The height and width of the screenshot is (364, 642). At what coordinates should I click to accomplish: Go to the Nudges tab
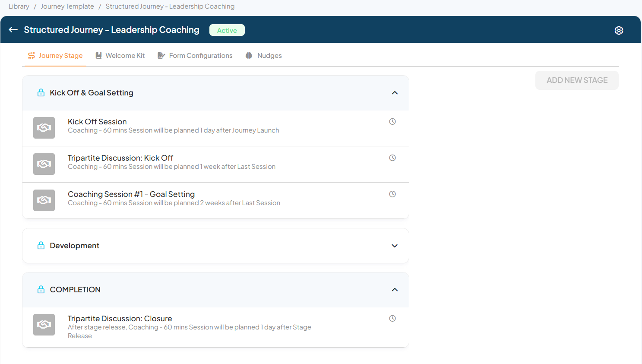264,56
